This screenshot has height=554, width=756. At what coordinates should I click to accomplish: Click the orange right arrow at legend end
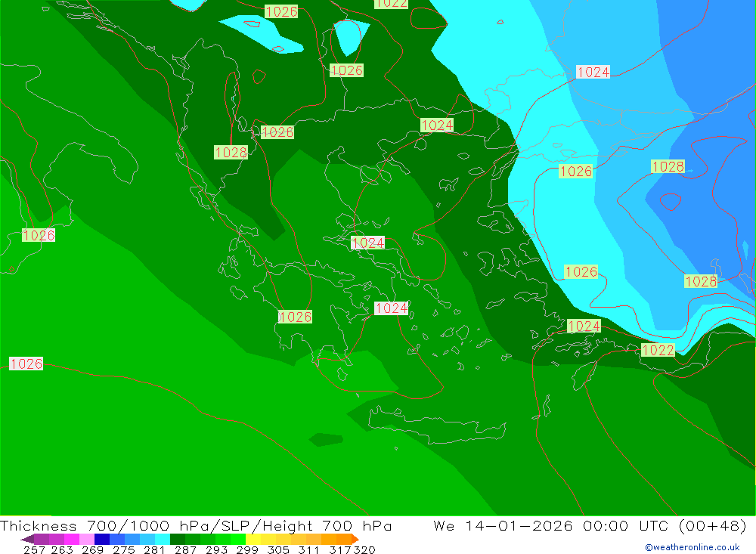pos(355,539)
